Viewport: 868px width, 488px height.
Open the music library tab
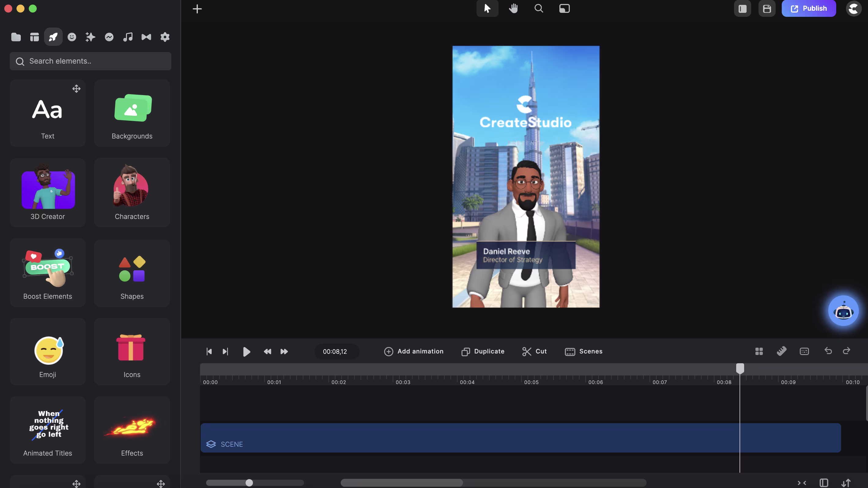(128, 37)
